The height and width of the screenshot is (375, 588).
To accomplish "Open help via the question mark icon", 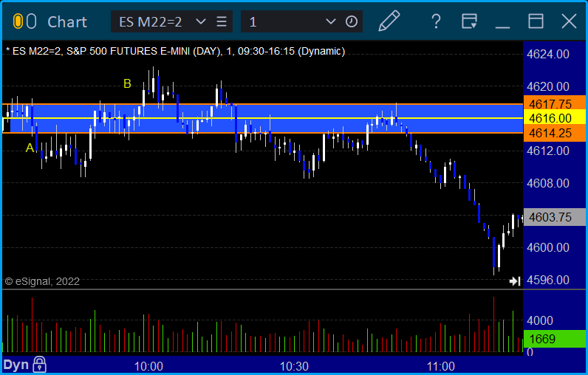I will click(436, 21).
